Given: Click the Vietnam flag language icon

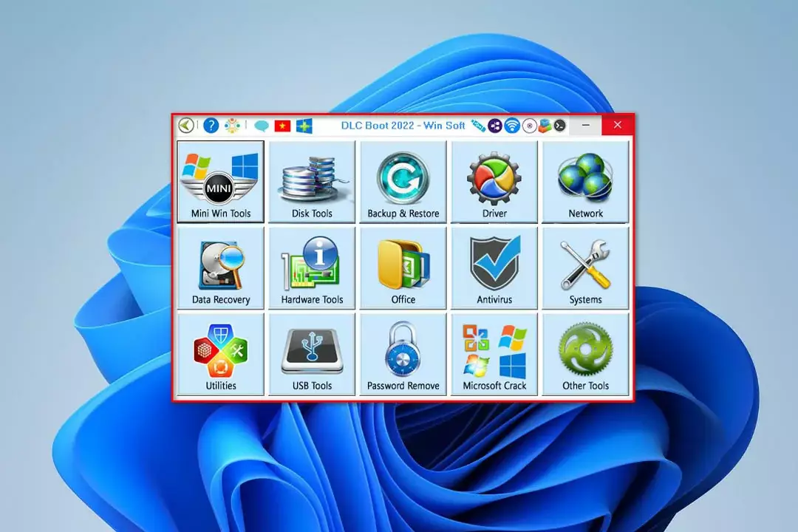Looking at the screenshot, I should 282,126.
